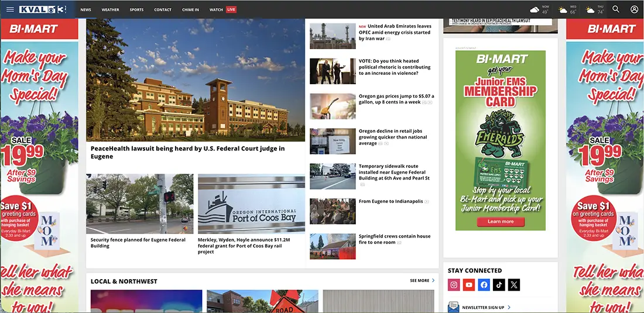Open the user account profile icon

click(x=634, y=9)
